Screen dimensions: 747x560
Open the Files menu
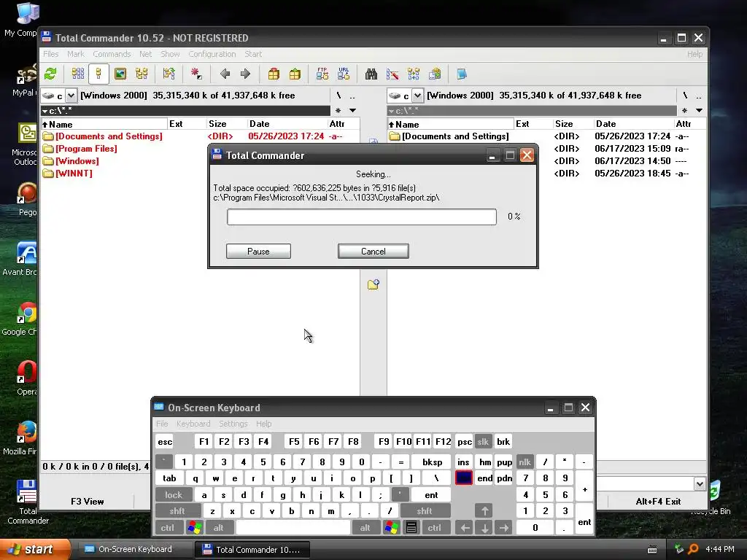[50, 54]
